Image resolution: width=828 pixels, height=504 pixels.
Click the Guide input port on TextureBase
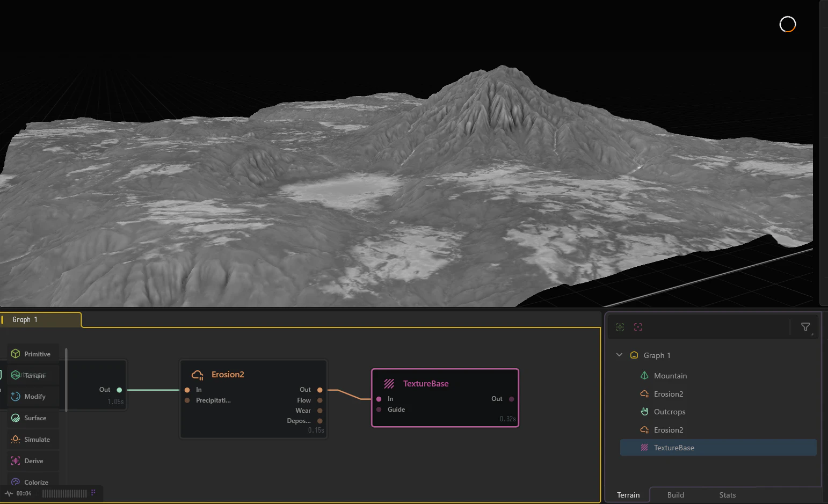tap(379, 410)
